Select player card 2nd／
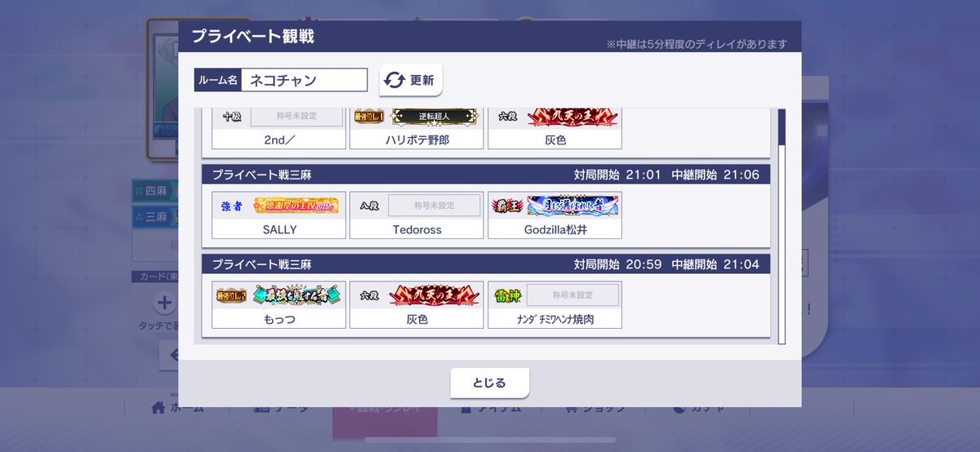Viewport: 980px width, 452px height. [279, 128]
